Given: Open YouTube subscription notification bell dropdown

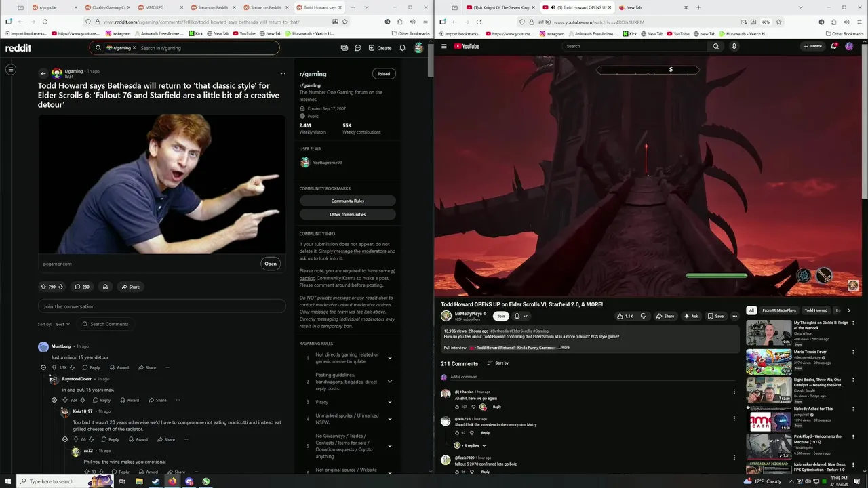Looking at the screenshot, I should pos(520,316).
